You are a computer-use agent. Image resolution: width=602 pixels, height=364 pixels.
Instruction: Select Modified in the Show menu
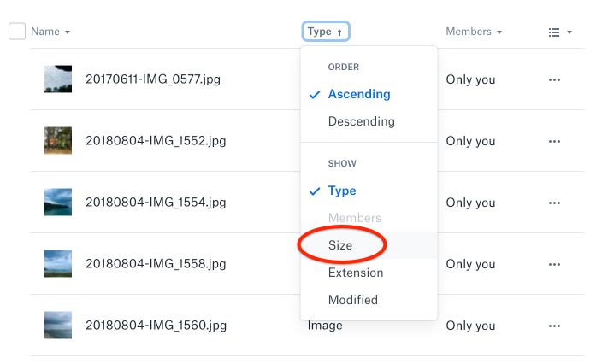353,300
